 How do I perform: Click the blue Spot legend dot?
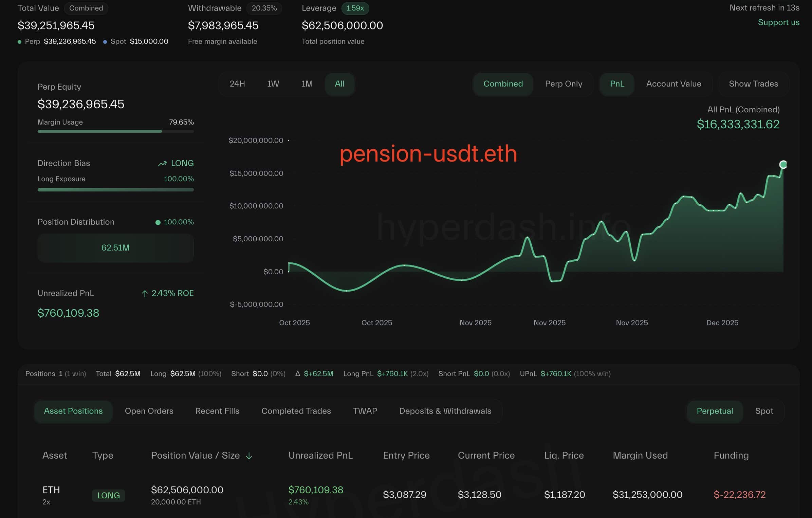coord(105,42)
